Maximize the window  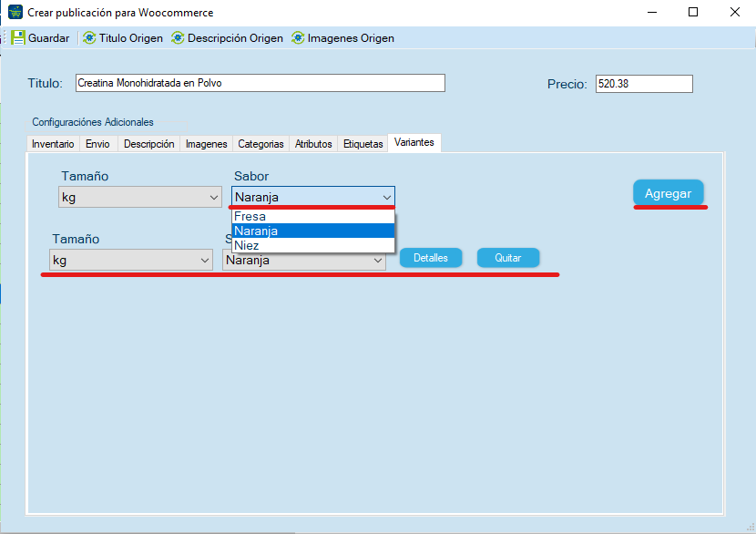[x=693, y=12]
